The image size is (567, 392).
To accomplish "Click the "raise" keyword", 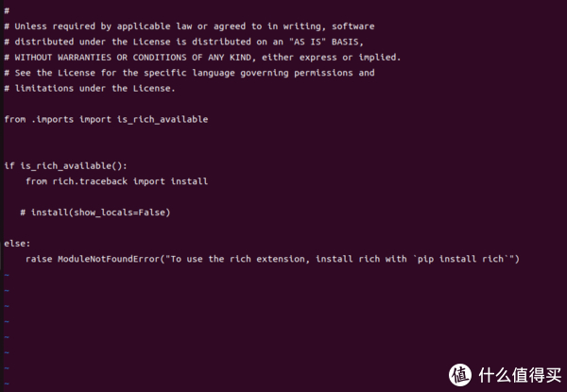I will (39, 258).
